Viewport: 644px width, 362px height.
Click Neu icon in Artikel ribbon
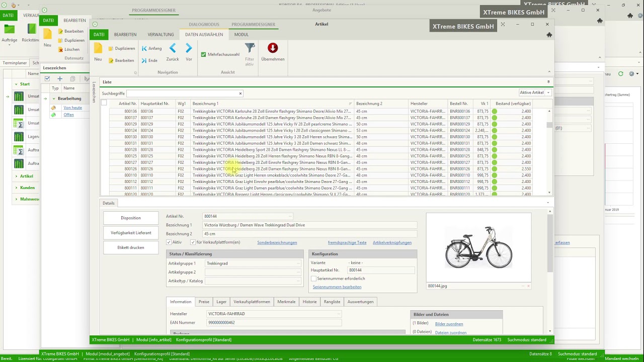click(x=98, y=48)
